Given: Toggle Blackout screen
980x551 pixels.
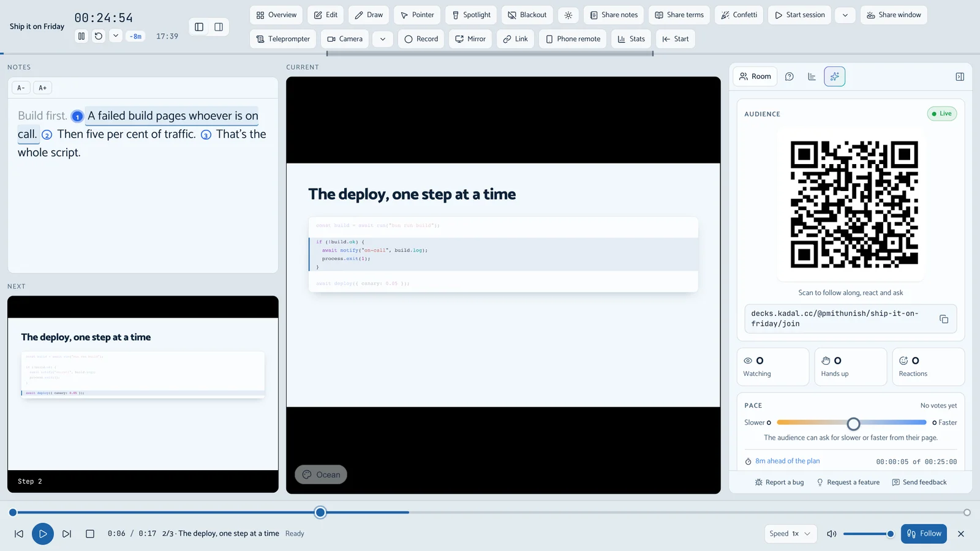Looking at the screenshot, I should point(527,15).
